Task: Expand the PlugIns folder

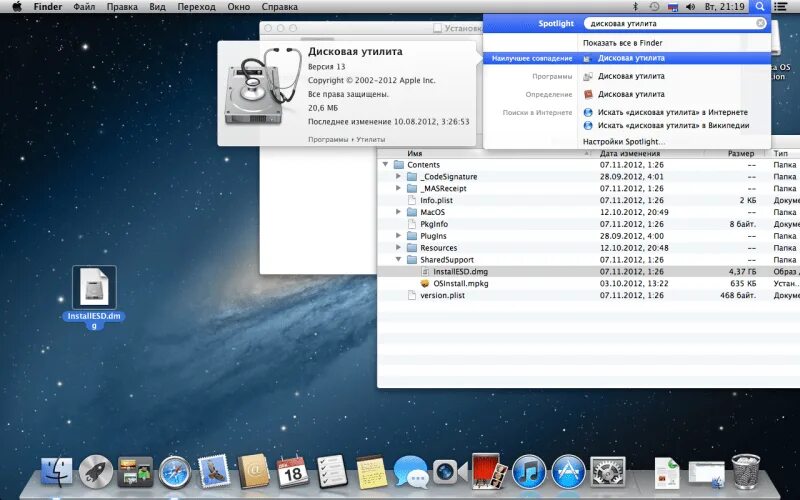Action: pos(398,236)
